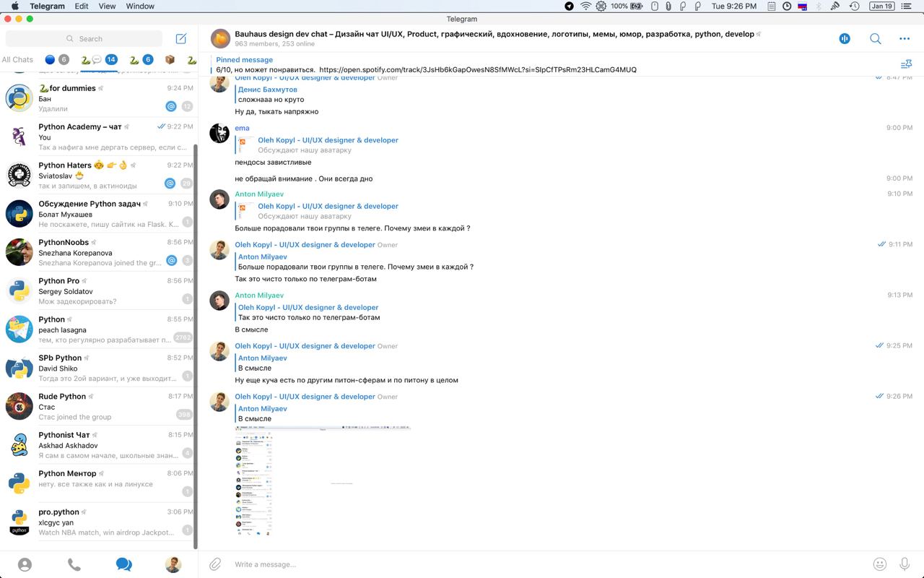Viewport: 924px width, 578px height.
Task: Open ema's profile from the sender name
Action: pyautogui.click(x=242, y=128)
